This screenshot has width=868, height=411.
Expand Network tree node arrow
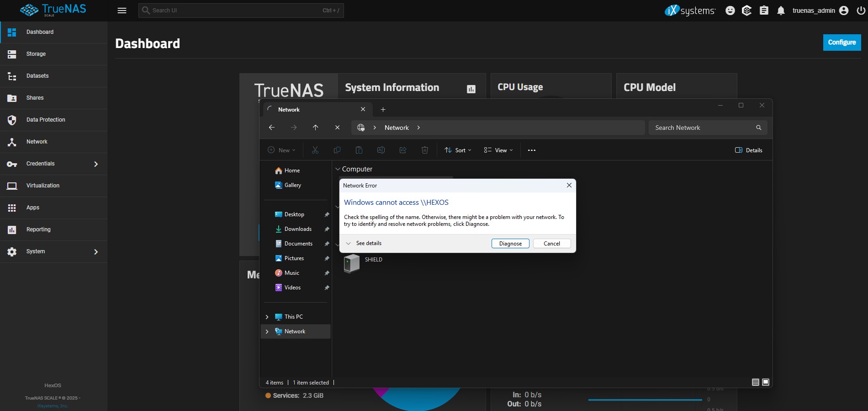267,331
